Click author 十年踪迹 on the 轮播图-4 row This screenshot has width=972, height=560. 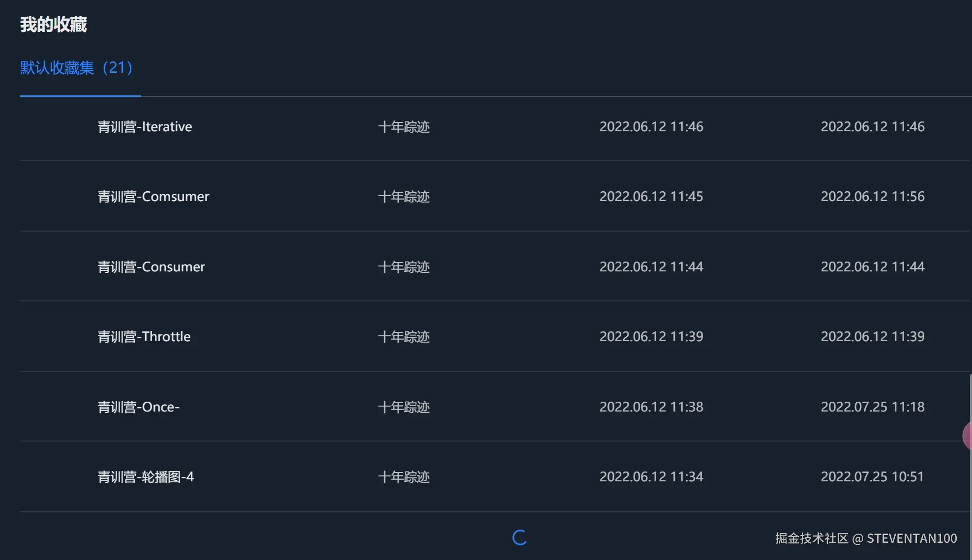(x=403, y=477)
